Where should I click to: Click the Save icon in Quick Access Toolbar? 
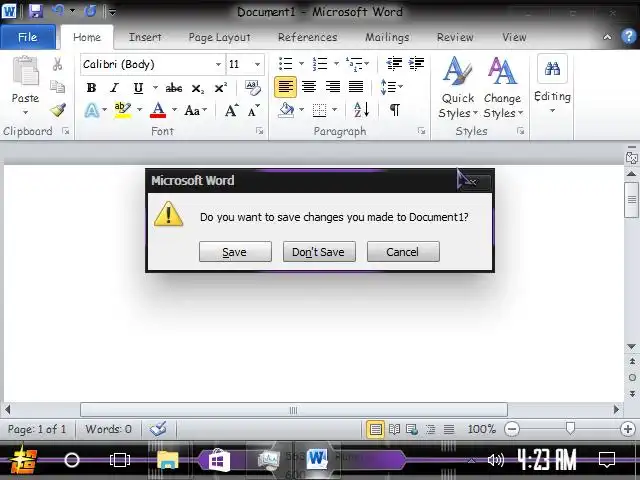point(36,11)
